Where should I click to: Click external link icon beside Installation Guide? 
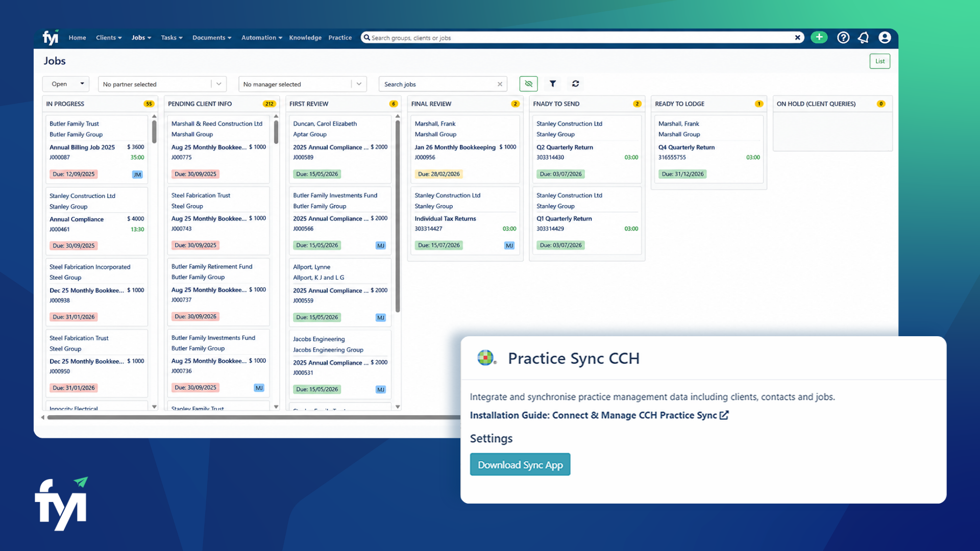point(724,415)
